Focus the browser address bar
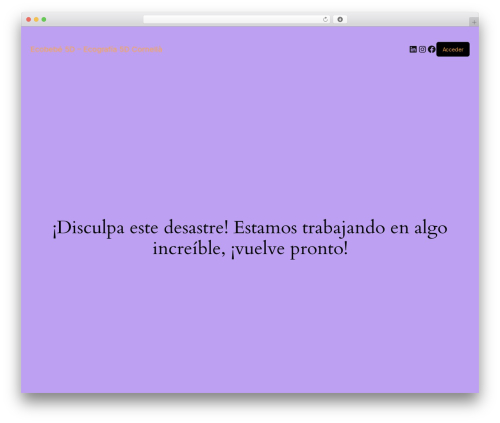This screenshot has height=423, width=500. point(237,19)
